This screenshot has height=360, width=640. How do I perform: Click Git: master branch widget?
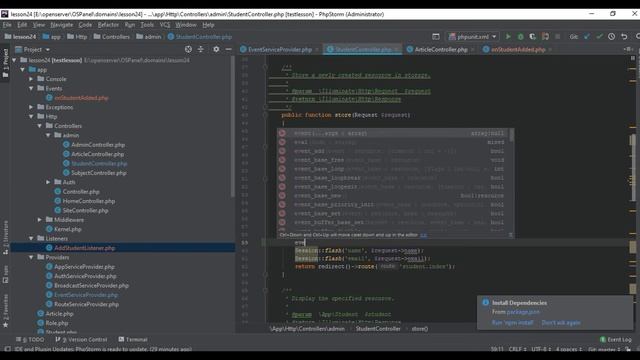(x=604, y=349)
